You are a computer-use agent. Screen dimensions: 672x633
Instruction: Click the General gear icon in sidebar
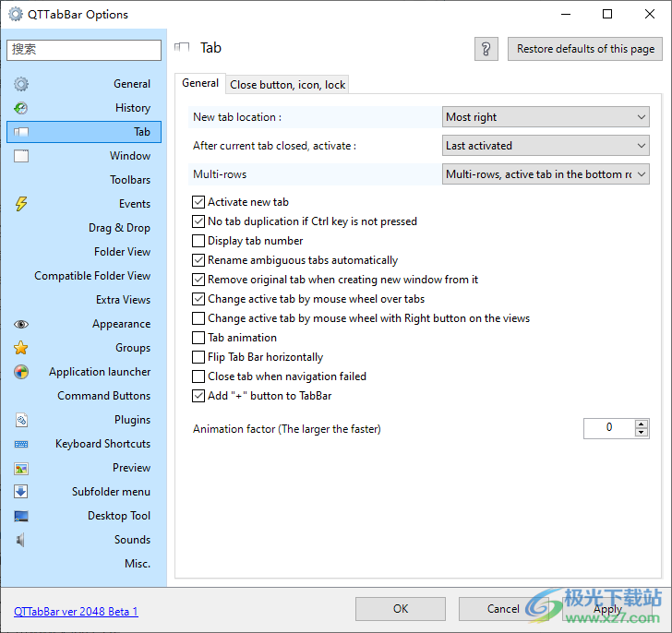click(x=21, y=84)
